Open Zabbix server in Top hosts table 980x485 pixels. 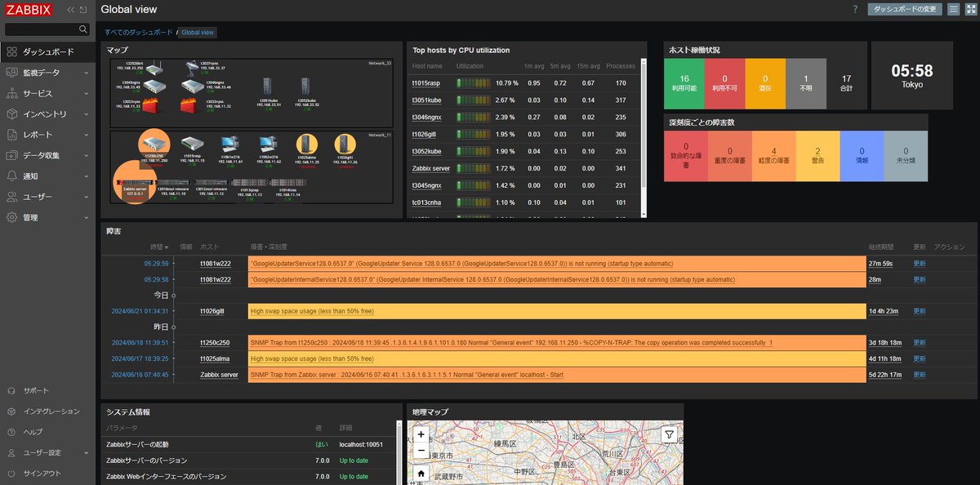coord(432,169)
